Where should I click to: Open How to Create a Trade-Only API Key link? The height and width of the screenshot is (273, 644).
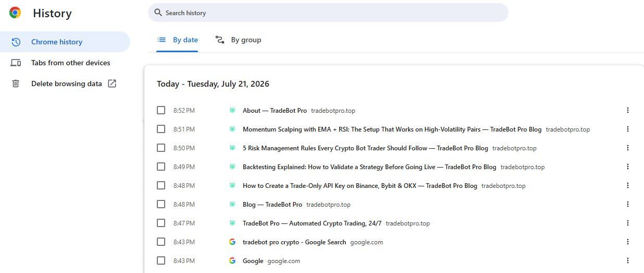pyautogui.click(x=360, y=185)
